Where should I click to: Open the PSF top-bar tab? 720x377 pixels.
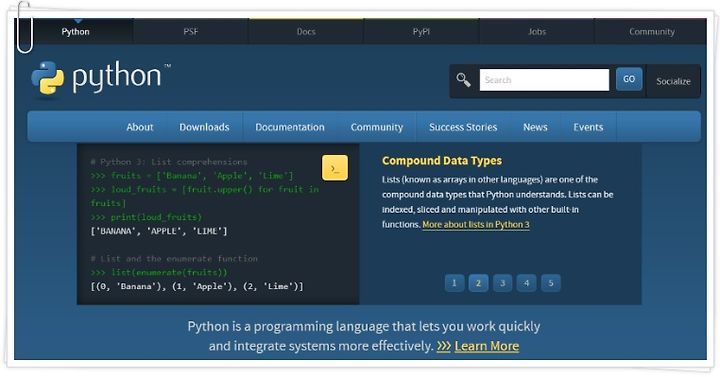[x=191, y=32]
